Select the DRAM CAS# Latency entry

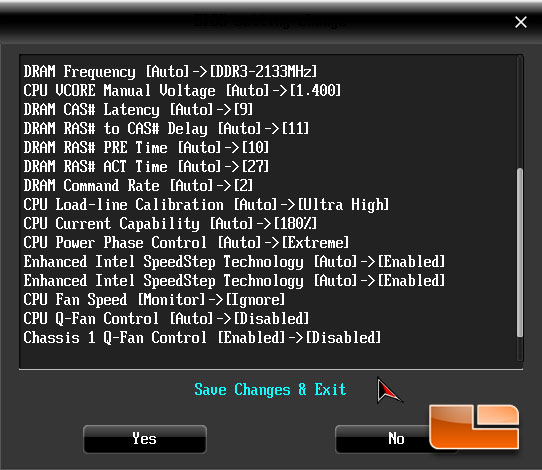138,110
